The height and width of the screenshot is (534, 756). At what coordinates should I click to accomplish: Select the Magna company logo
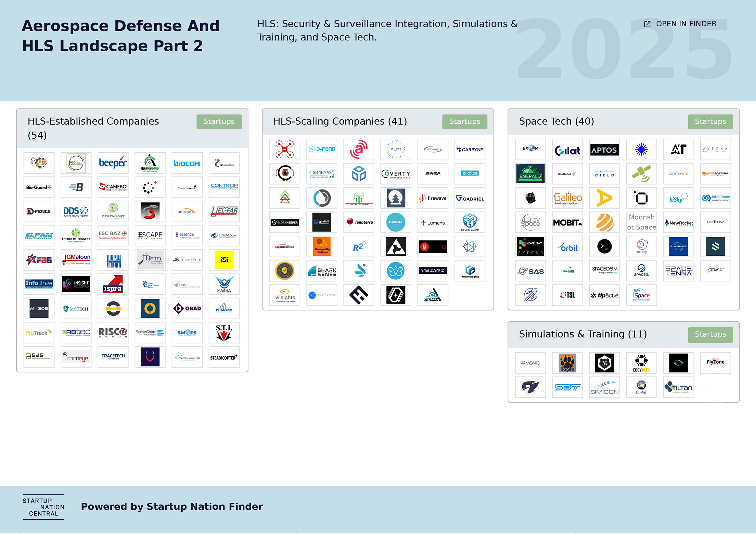224,284
